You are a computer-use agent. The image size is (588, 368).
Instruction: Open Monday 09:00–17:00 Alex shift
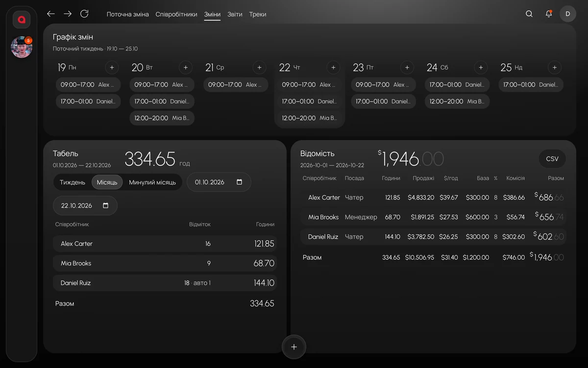pyautogui.click(x=88, y=85)
